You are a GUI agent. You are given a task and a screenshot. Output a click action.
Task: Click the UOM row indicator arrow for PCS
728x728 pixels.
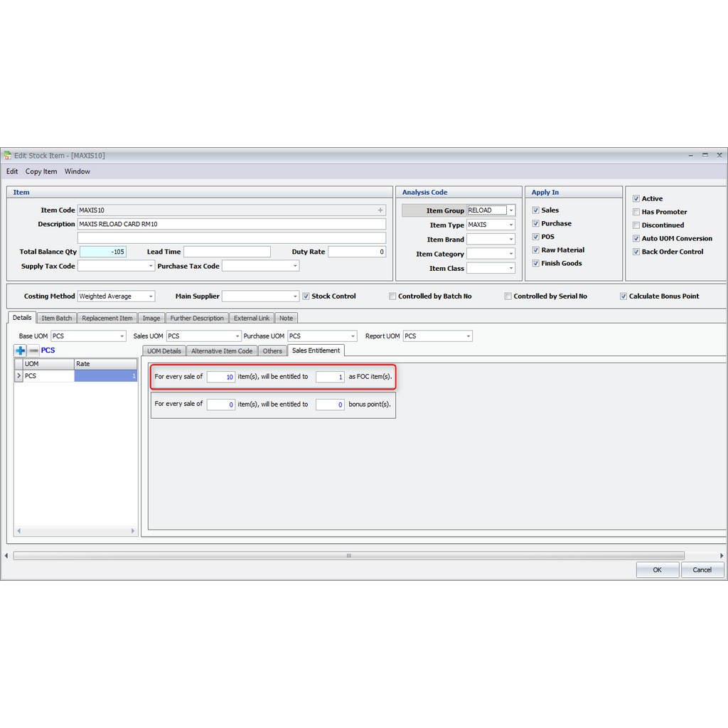(x=18, y=376)
